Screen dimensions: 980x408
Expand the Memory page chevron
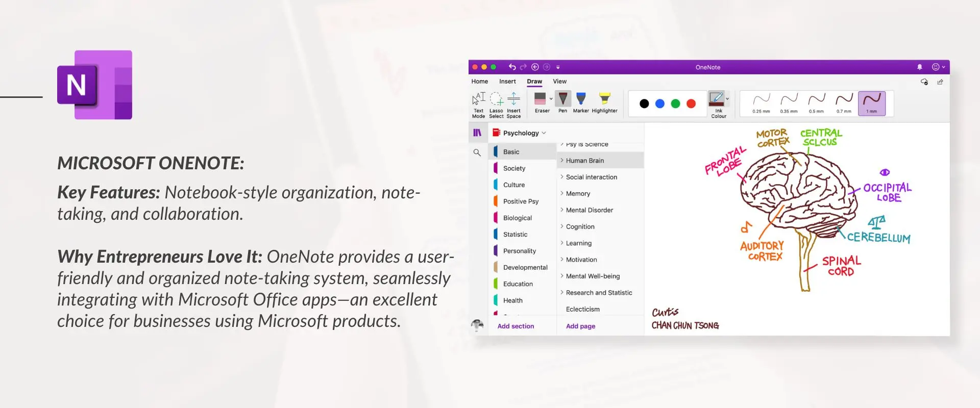(x=562, y=193)
